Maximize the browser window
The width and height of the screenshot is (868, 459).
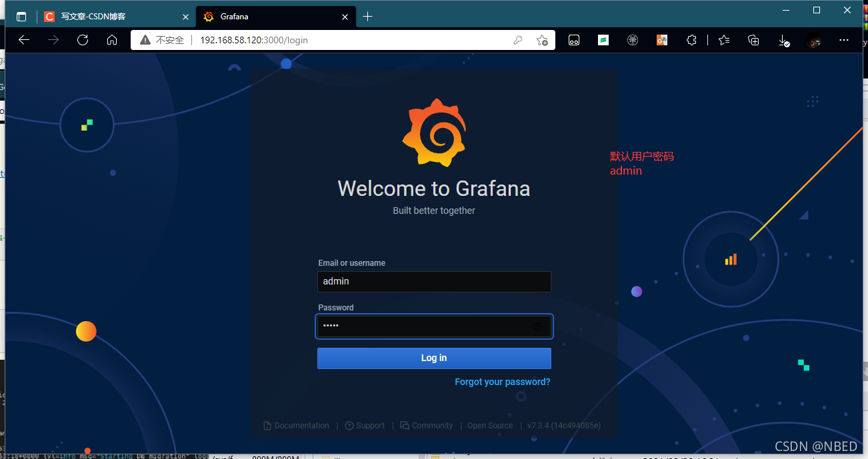(817, 10)
